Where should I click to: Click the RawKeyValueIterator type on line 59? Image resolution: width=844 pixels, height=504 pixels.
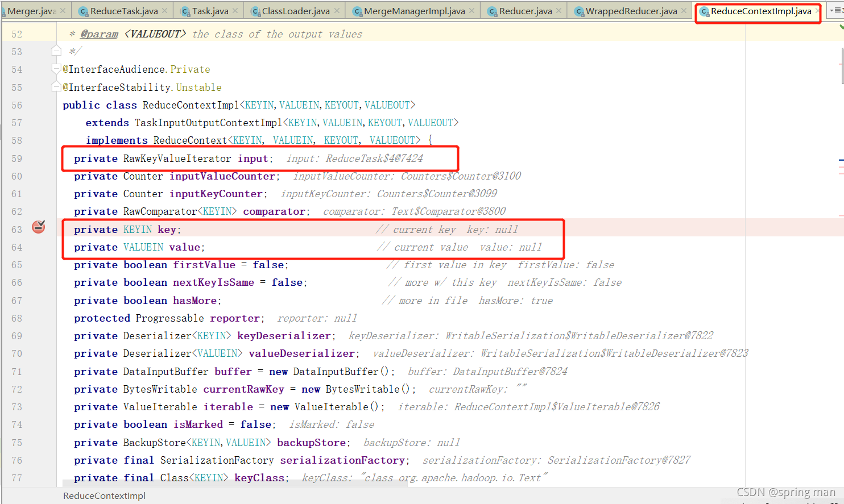coord(177,159)
